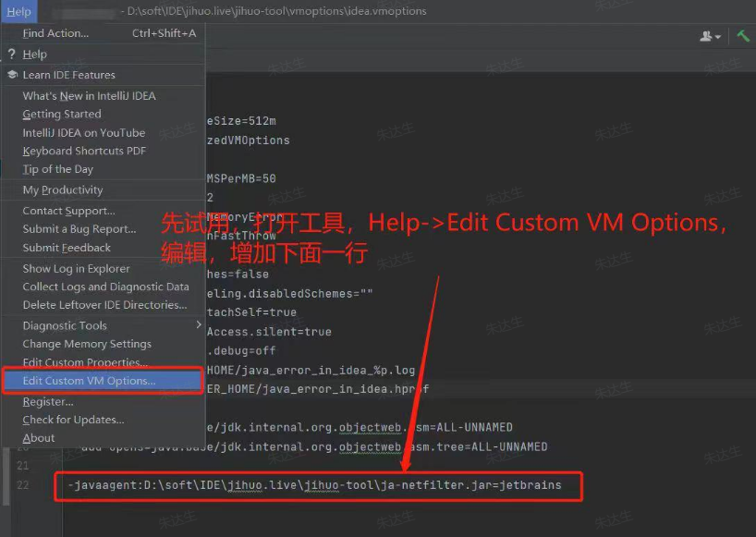Select Show Log in Explorer

pos(104,268)
